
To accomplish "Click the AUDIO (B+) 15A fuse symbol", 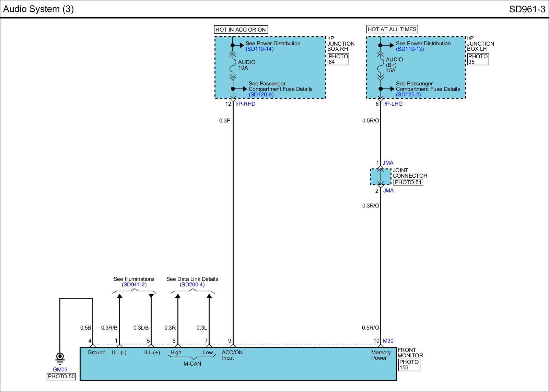I will click(x=380, y=65).
